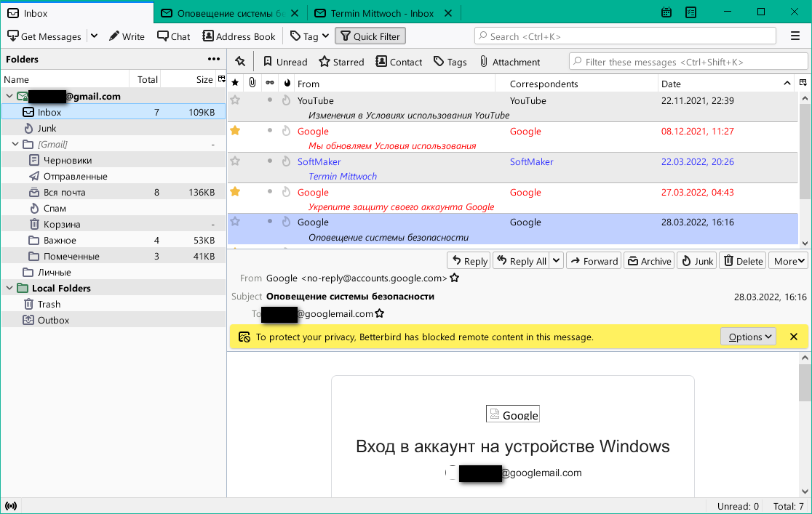The height and width of the screenshot is (514, 812).
Task: Open the More actions dropdown
Action: (x=789, y=261)
